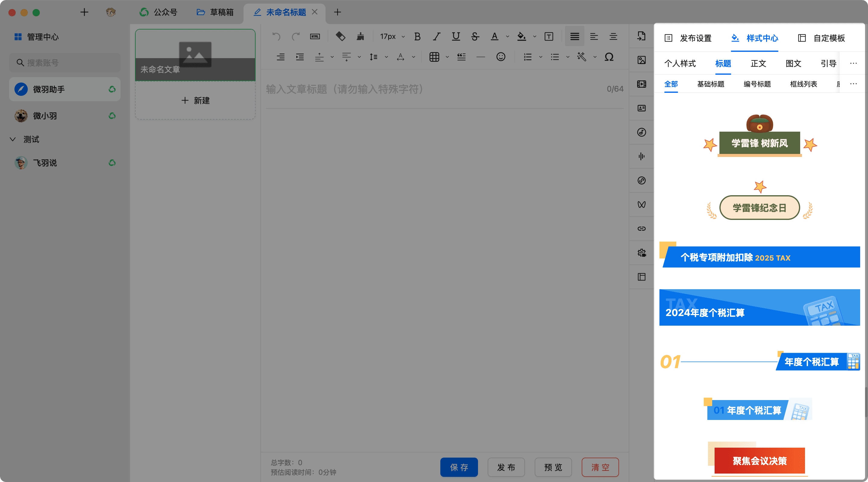The image size is (868, 482).
Task: Insert emoji from smiley icon
Action: pos(500,57)
